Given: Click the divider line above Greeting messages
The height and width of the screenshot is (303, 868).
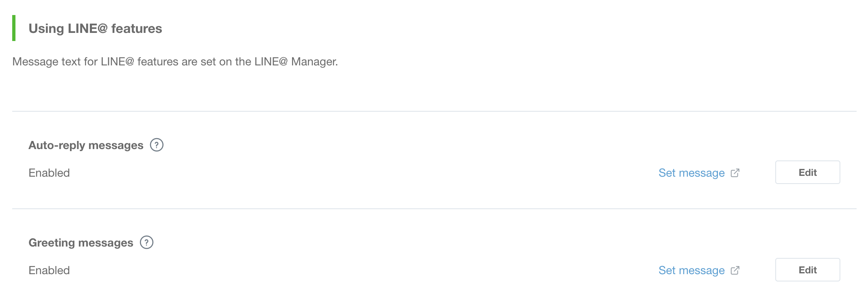Looking at the screenshot, I should pyautogui.click(x=434, y=209).
